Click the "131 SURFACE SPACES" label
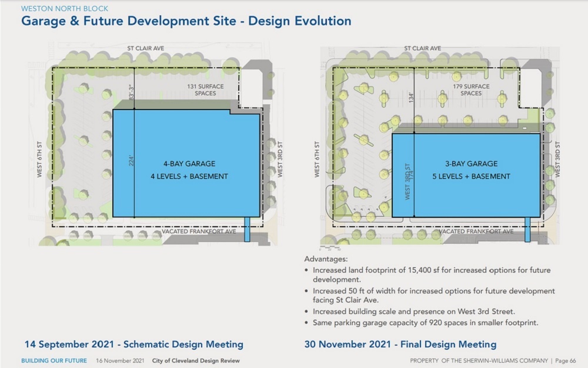The height and width of the screenshot is (368, 588). [x=205, y=89]
